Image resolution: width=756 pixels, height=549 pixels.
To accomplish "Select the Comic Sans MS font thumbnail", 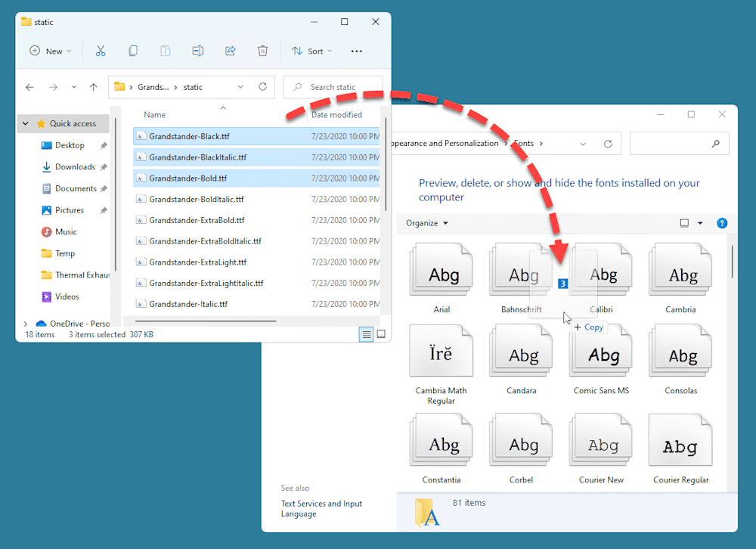I will coord(600,355).
